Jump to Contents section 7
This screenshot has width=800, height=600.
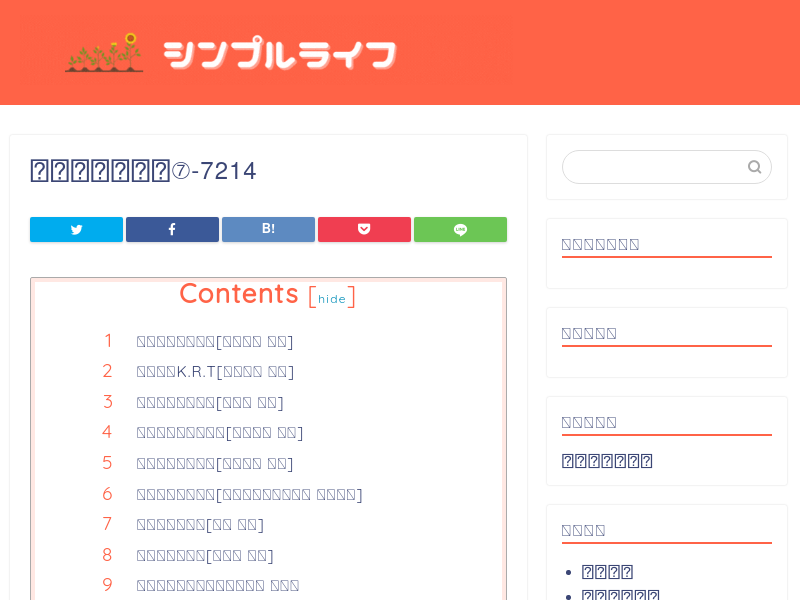(200, 525)
